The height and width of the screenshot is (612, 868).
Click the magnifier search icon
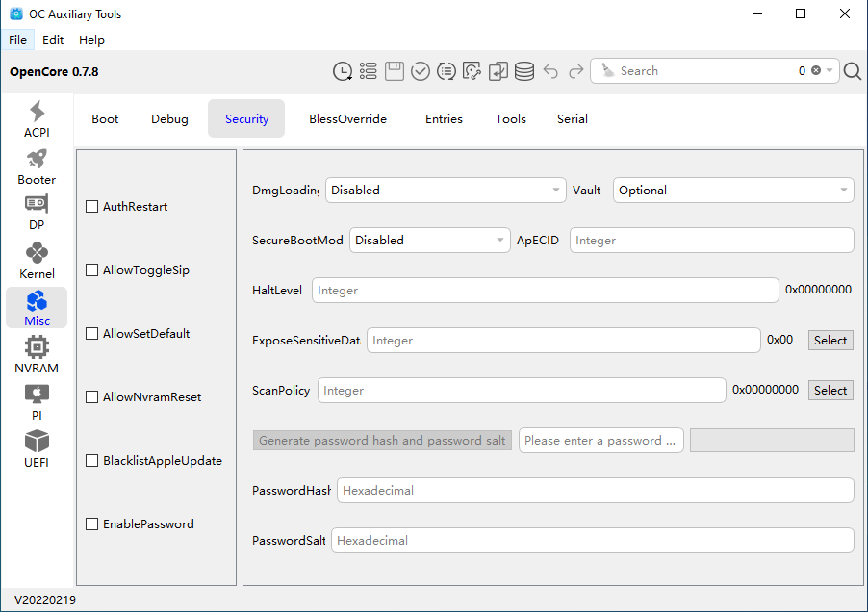853,71
